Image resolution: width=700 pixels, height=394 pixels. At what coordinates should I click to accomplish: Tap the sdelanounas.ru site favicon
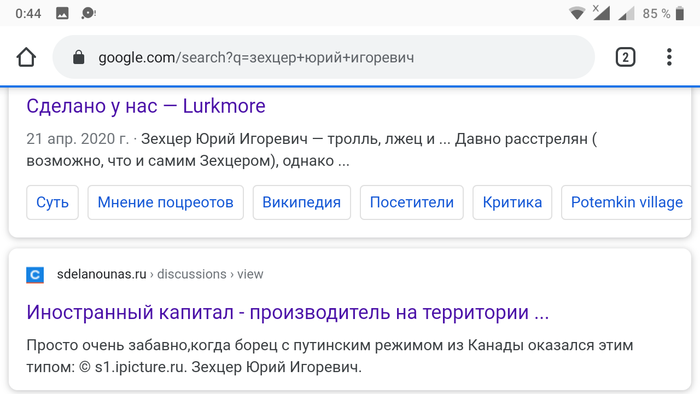pos(35,274)
